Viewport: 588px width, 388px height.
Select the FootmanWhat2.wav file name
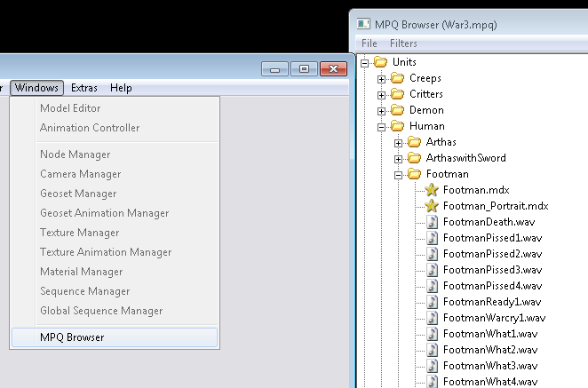(x=490, y=350)
